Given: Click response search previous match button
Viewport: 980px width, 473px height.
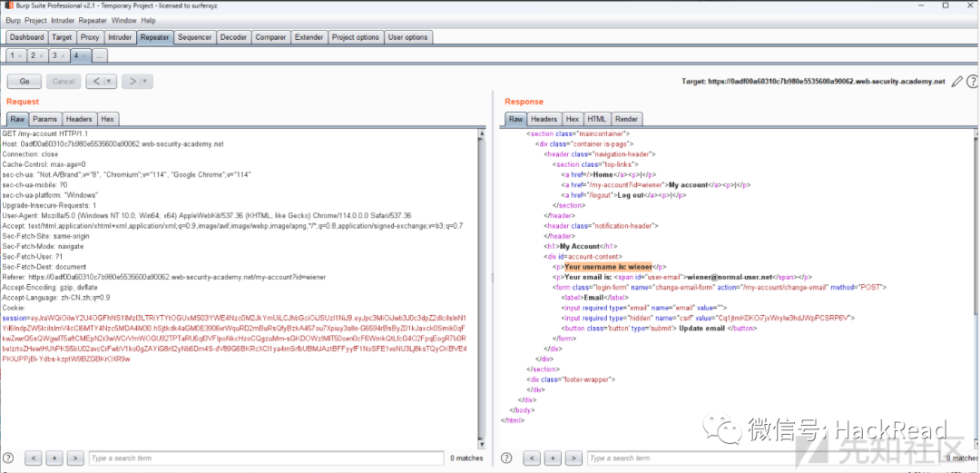Looking at the screenshot, I should coord(532,458).
